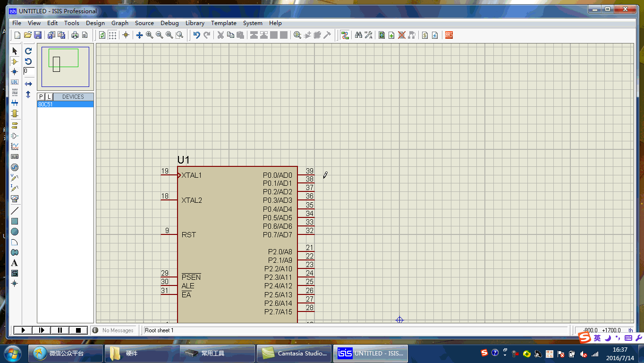Zoom out of the schematic

(x=160, y=35)
